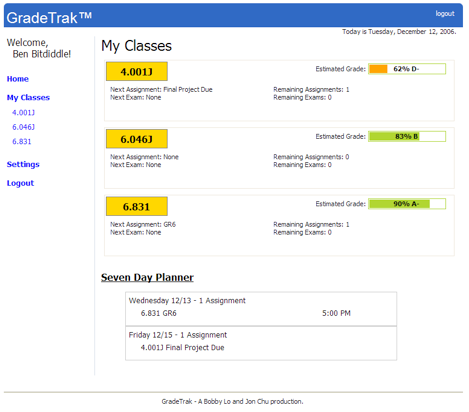Open 6.831 from the sidebar class list
469x412 pixels.
coord(22,142)
